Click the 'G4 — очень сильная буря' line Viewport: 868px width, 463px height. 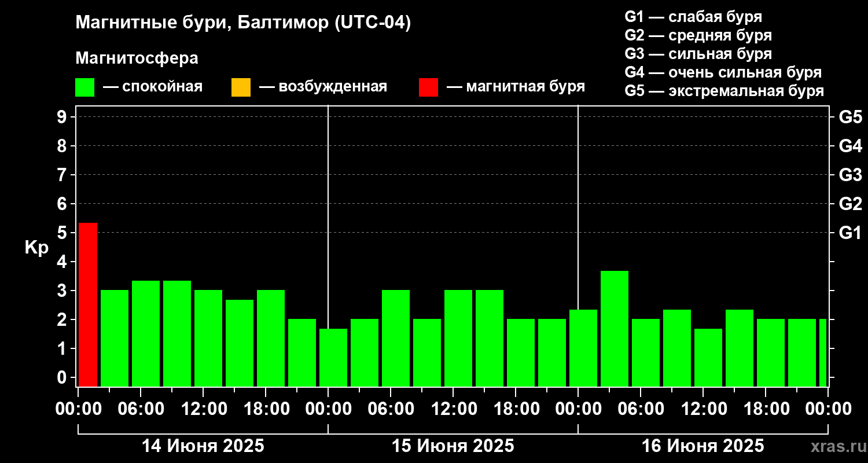[x=723, y=72]
